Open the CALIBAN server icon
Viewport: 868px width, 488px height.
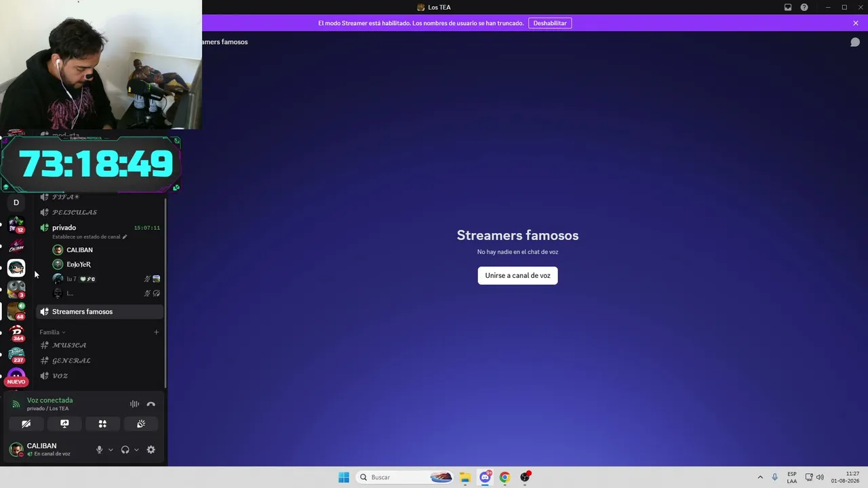coord(16,246)
